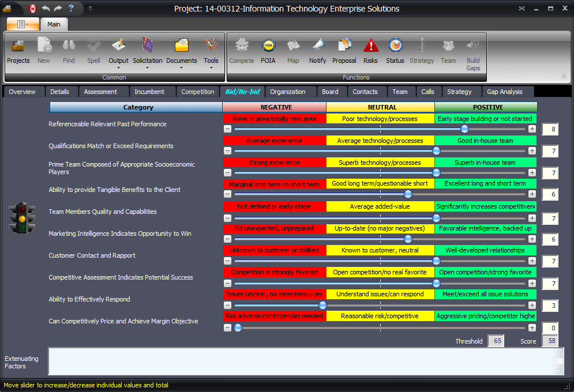The width and height of the screenshot is (574, 392).
Task: Click the traffic light indicator icon
Action: pyautogui.click(x=22, y=218)
